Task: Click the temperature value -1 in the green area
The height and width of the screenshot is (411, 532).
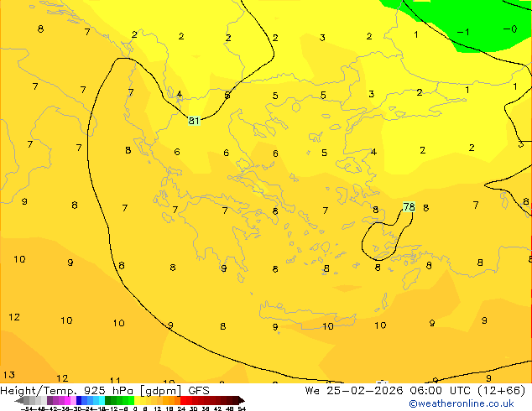Action: 463,32
